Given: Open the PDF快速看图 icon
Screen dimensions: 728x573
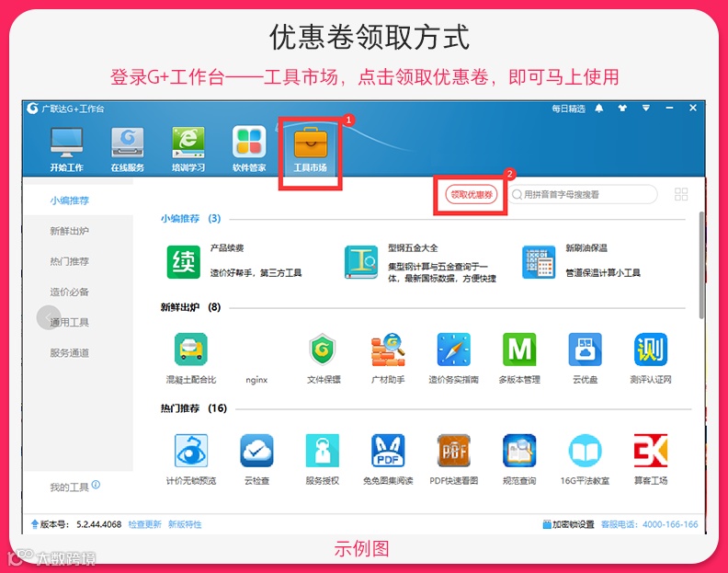Looking at the screenshot, I should [x=453, y=451].
